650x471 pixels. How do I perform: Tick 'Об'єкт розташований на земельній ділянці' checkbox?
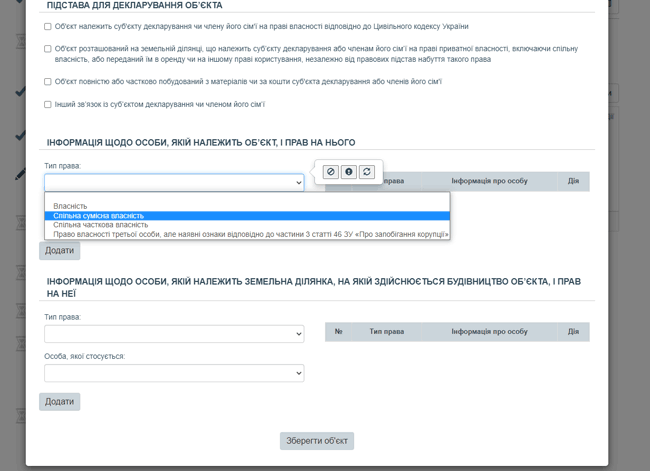[48, 49]
